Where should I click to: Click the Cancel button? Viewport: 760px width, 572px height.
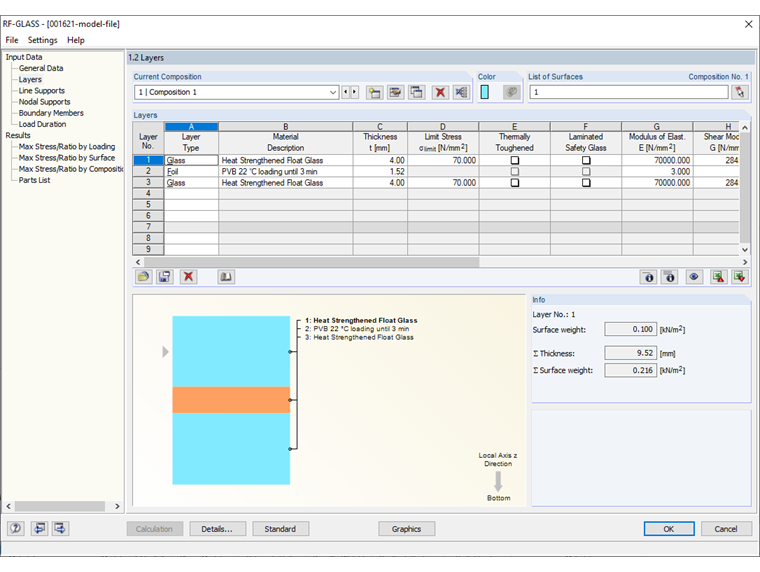pos(726,529)
